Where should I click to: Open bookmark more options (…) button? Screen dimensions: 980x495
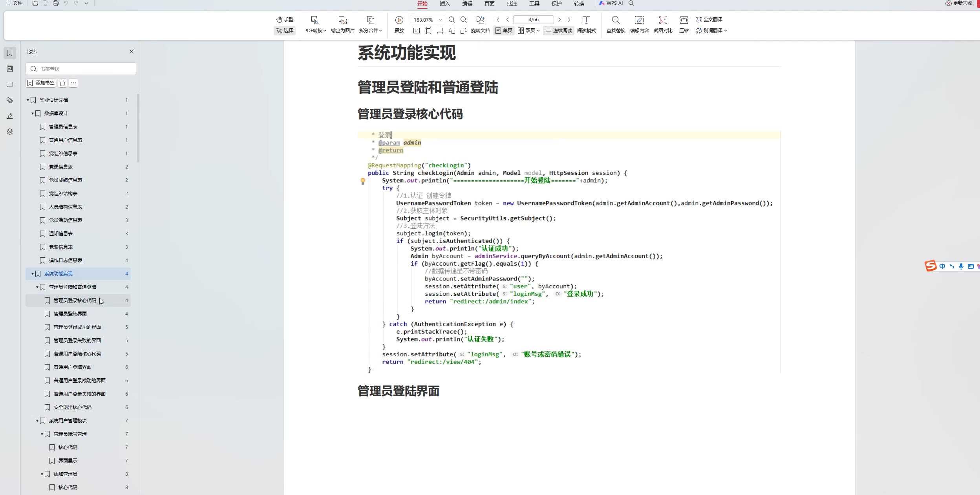point(73,83)
